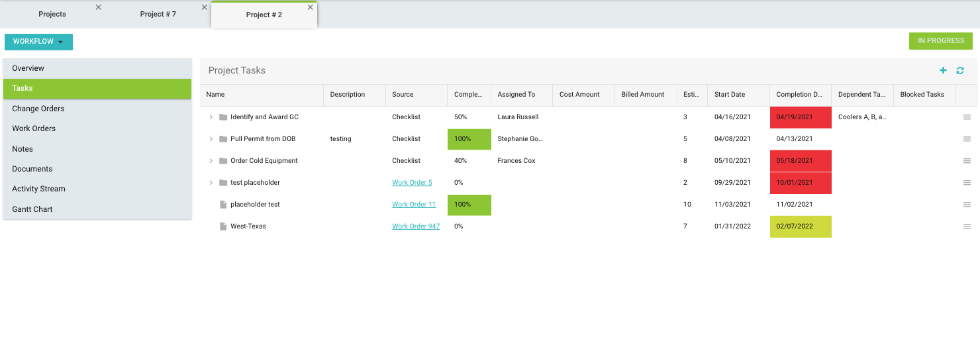
Task: Click the folder icon beside Order Cold Equipment
Action: pos(223,161)
